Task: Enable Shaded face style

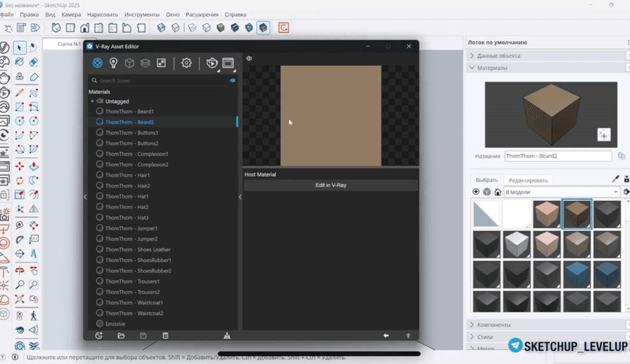Action: [x=220, y=28]
